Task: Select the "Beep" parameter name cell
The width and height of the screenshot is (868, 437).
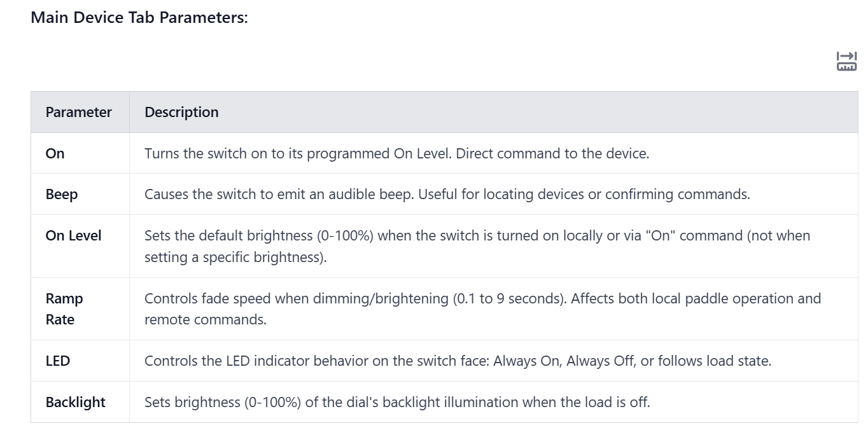Action: click(62, 195)
